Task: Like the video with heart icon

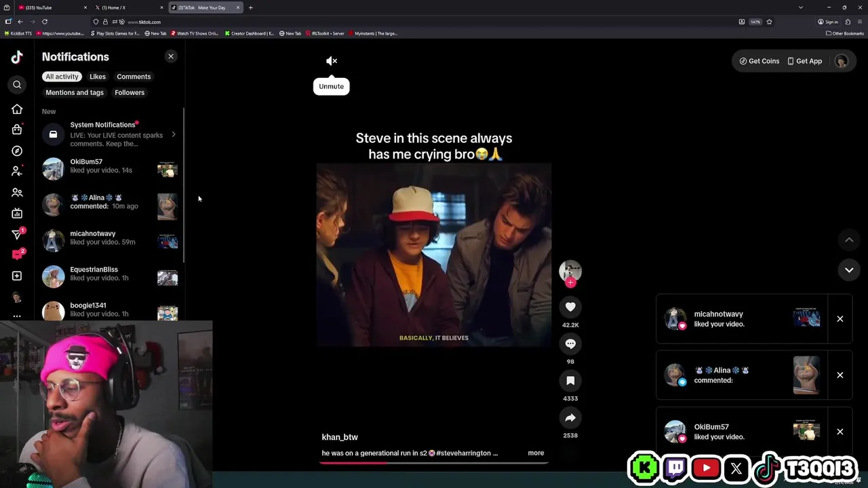Action: [x=570, y=307]
